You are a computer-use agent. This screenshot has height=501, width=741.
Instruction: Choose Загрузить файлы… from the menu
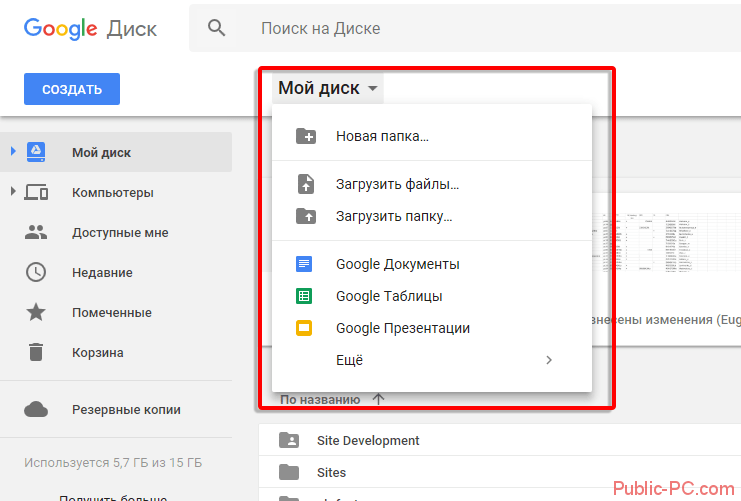pos(432,184)
